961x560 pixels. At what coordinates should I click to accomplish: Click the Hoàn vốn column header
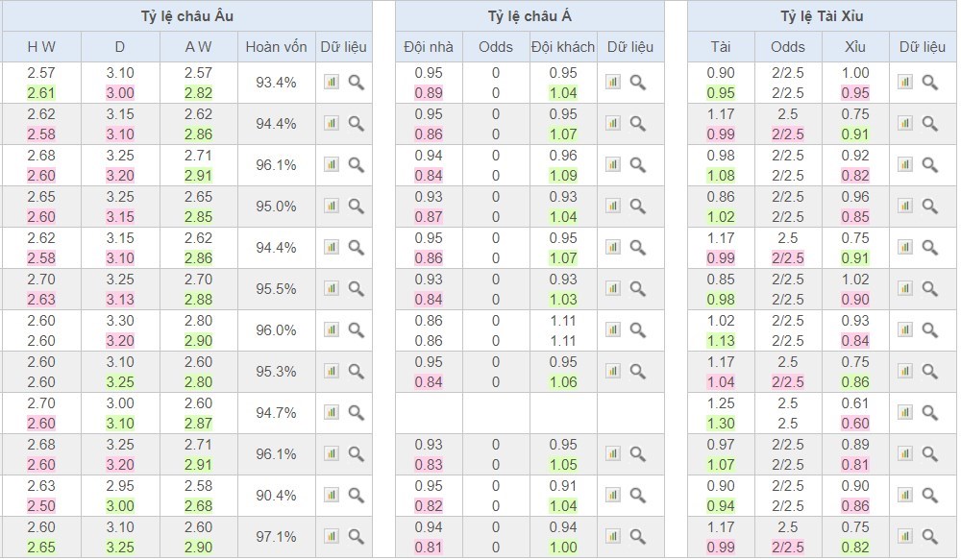pos(276,47)
